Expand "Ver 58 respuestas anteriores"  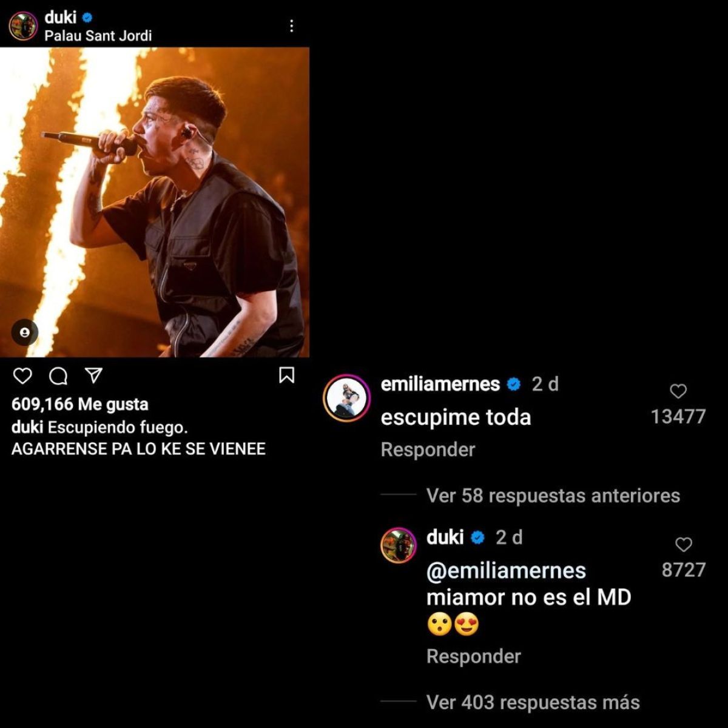[553, 496]
